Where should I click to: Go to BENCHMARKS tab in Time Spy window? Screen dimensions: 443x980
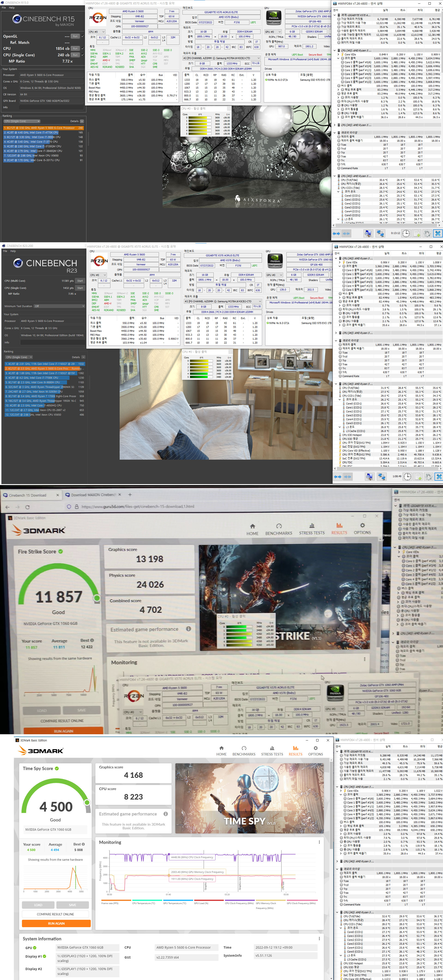244,751
